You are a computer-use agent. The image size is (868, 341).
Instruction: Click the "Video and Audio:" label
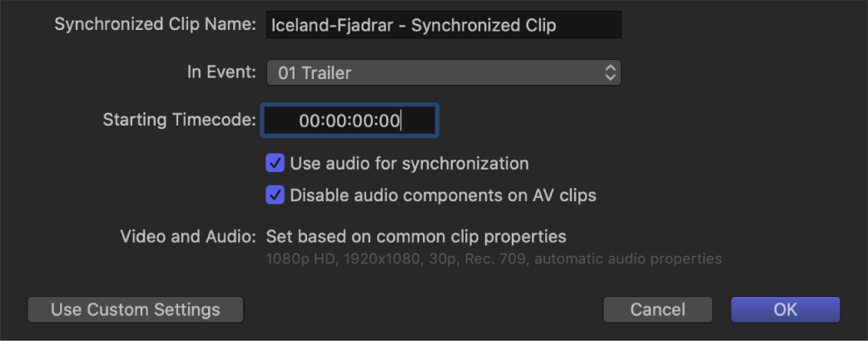[x=187, y=237]
